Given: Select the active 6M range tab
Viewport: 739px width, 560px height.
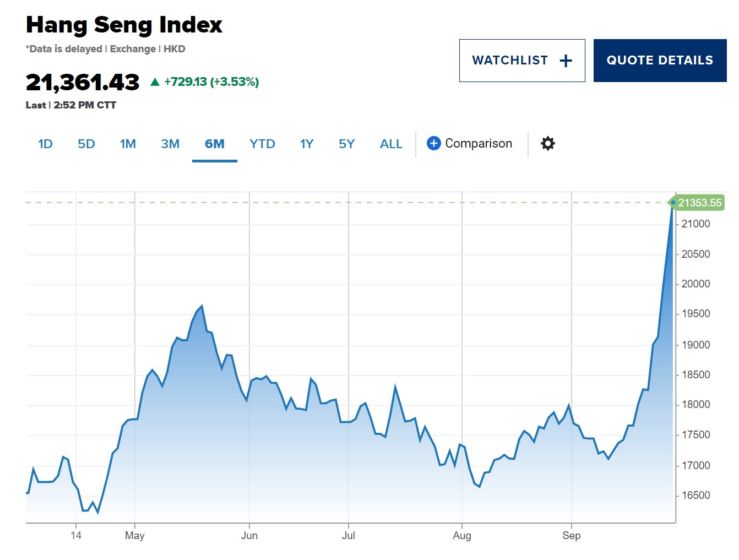Looking at the screenshot, I should coord(214,144).
